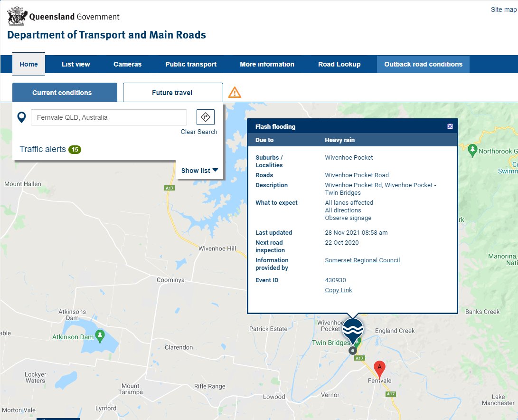Click the orange warning triangle icon
The height and width of the screenshot is (420, 518).
234,92
